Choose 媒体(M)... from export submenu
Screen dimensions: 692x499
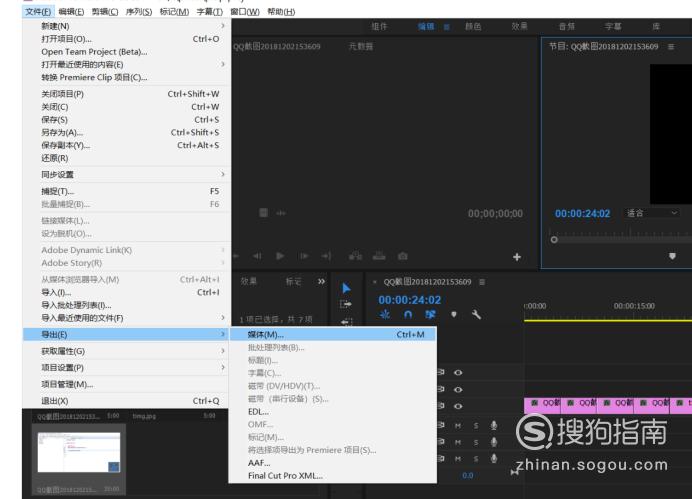coord(333,335)
